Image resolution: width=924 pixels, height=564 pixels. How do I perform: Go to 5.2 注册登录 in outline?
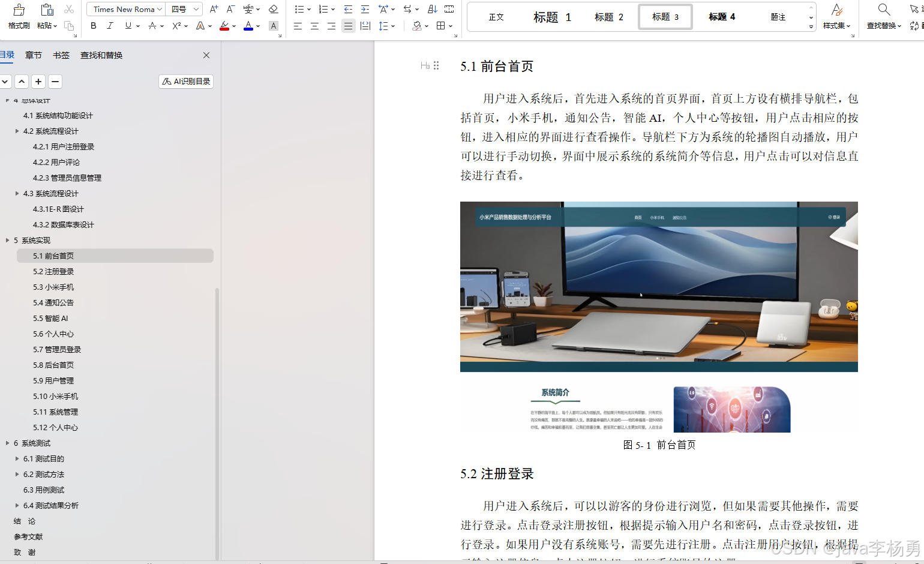[53, 271]
